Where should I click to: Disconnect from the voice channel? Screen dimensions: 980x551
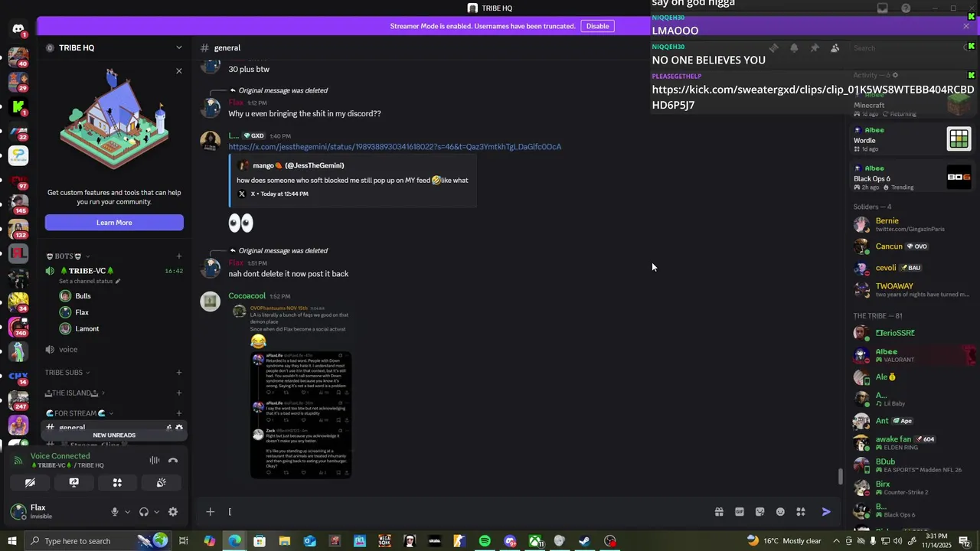click(173, 460)
